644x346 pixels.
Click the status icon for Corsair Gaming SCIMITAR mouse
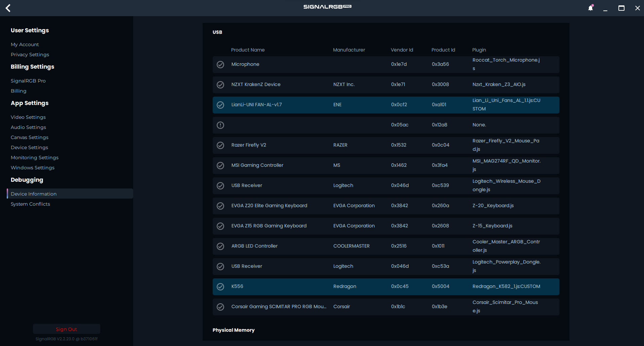coord(220,307)
